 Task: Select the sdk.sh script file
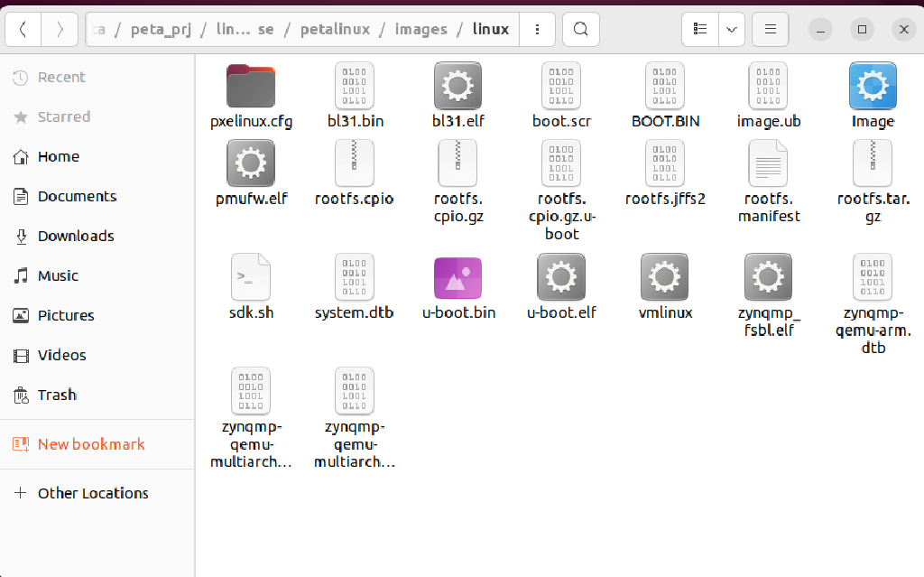251,277
